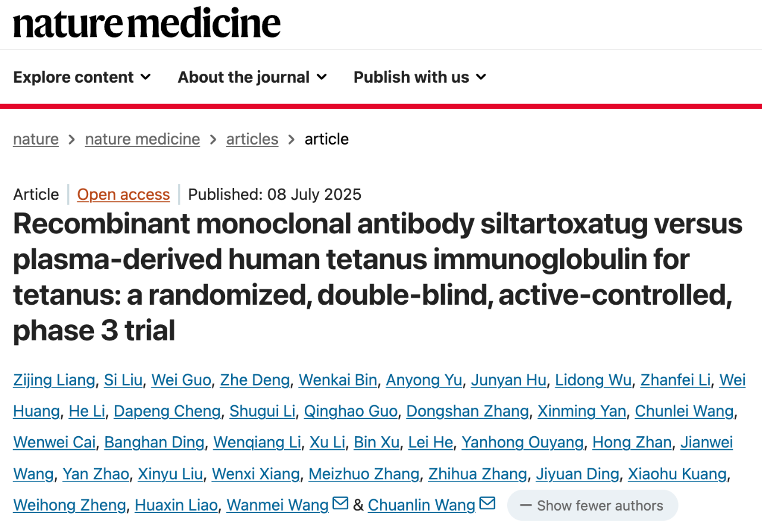The height and width of the screenshot is (532, 762).
Task: Click the chevron next to About the journal
Action: (x=321, y=77)
